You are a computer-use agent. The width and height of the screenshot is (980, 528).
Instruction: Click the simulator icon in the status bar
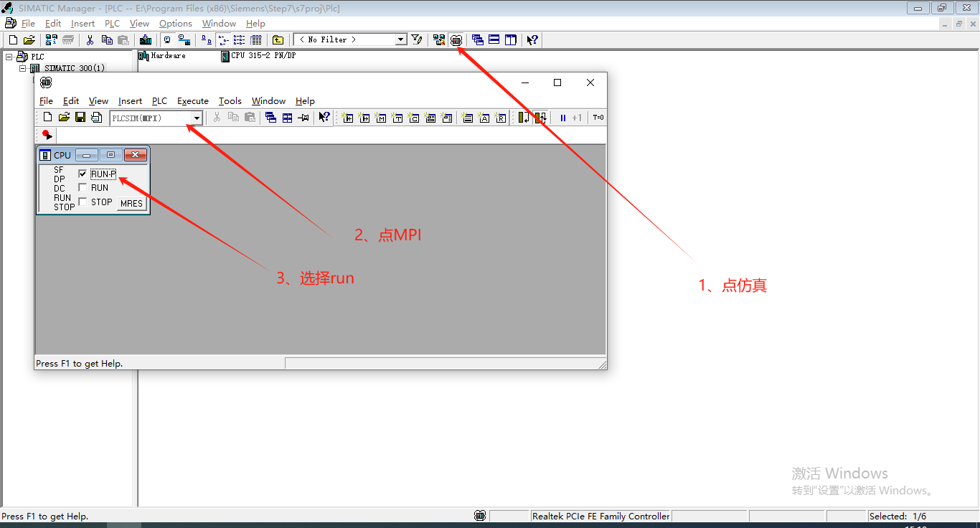click(x=480, y=516)
